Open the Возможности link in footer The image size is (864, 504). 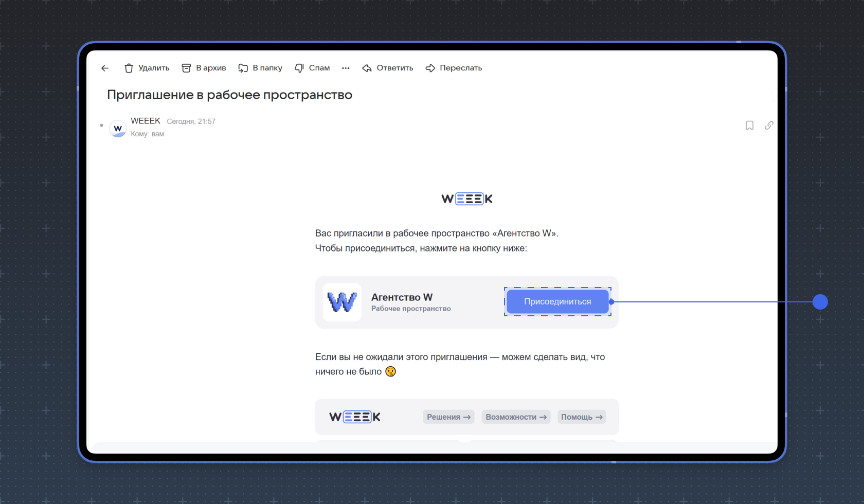[x=516, y=417]
